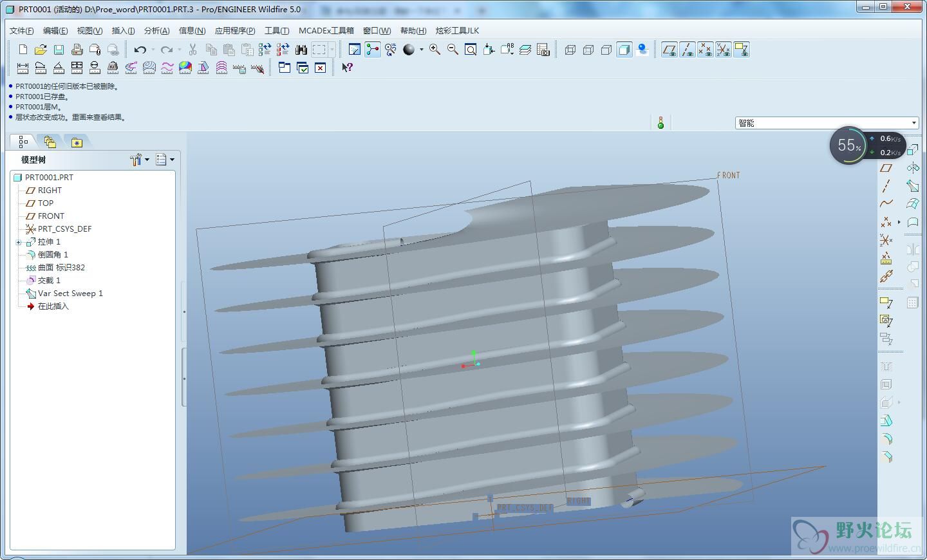This screenshot has width=927, height=560.
Task: Switch to Shading display mode
Action: (624, 50)
